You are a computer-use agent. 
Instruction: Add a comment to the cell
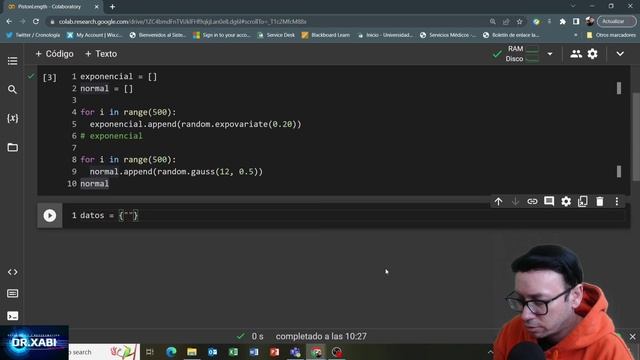[549, 202]
